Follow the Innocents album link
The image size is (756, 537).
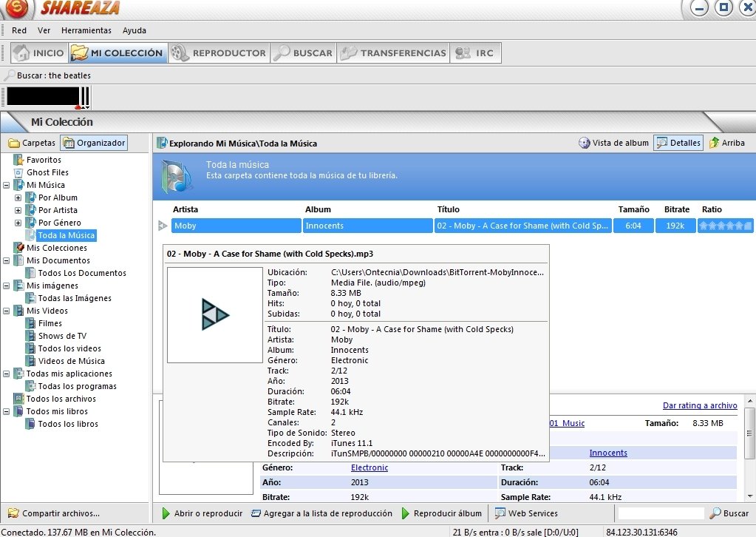coord(608,453)
